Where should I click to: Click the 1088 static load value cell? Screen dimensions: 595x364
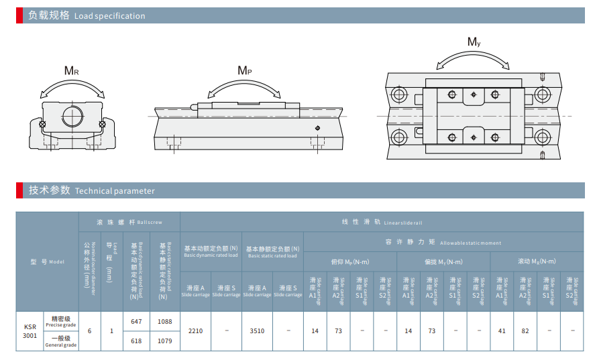click(x=164, y=321)
